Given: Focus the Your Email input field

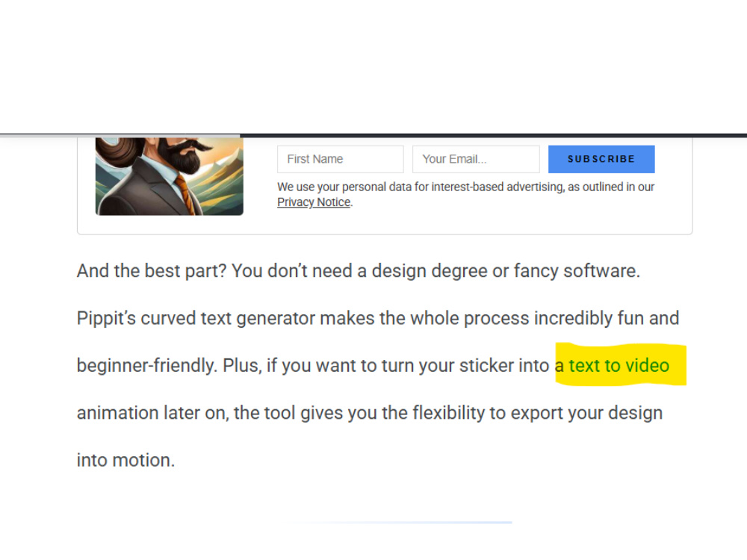Looking at the screenshot, I should pos(476,159).
